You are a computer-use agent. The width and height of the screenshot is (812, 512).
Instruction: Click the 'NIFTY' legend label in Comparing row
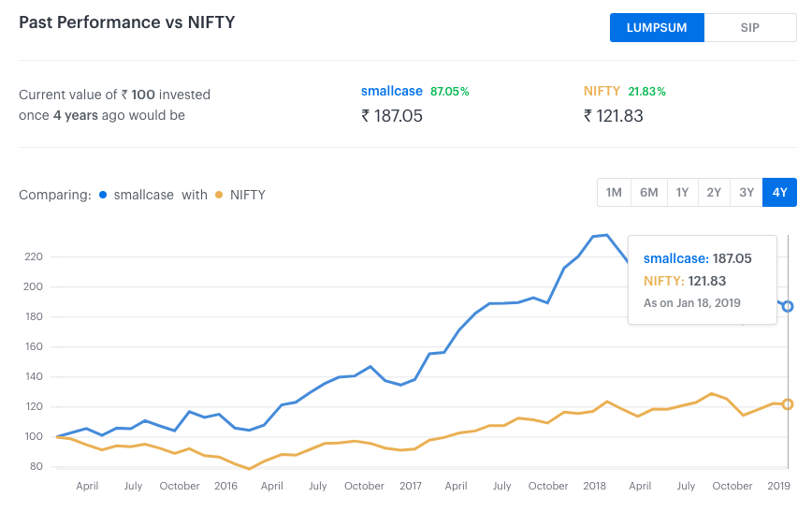(248, 195)
